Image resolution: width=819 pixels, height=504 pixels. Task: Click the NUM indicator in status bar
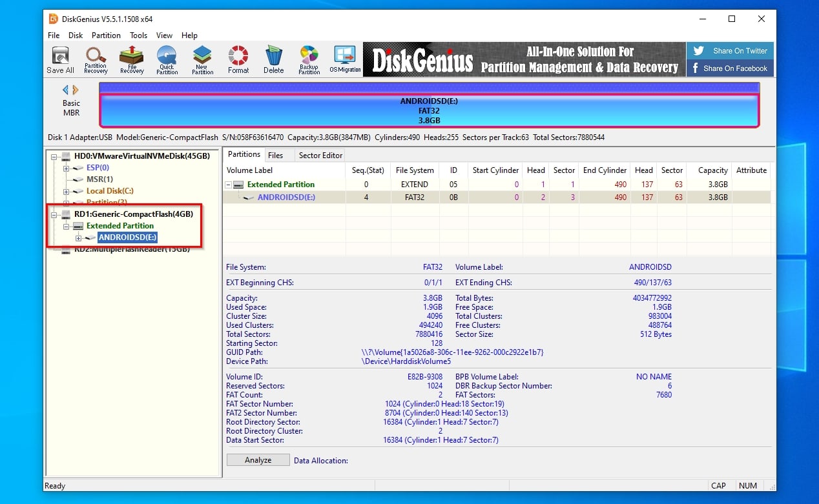click(x=748, y=486)
